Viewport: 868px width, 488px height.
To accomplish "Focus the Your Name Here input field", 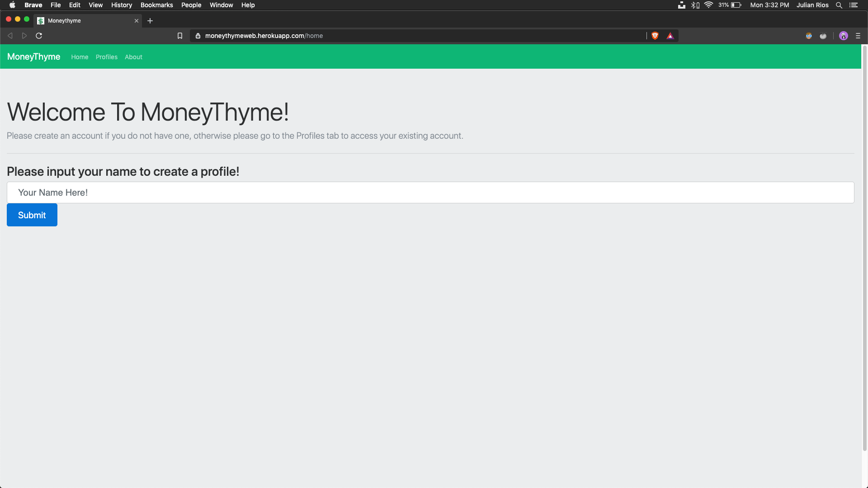I will click(430, 192).
